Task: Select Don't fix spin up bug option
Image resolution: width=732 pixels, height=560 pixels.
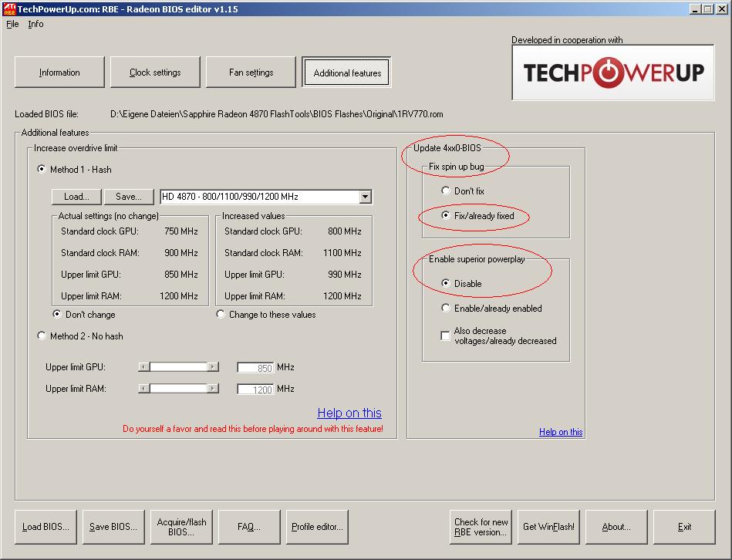Action: (445, 191)
